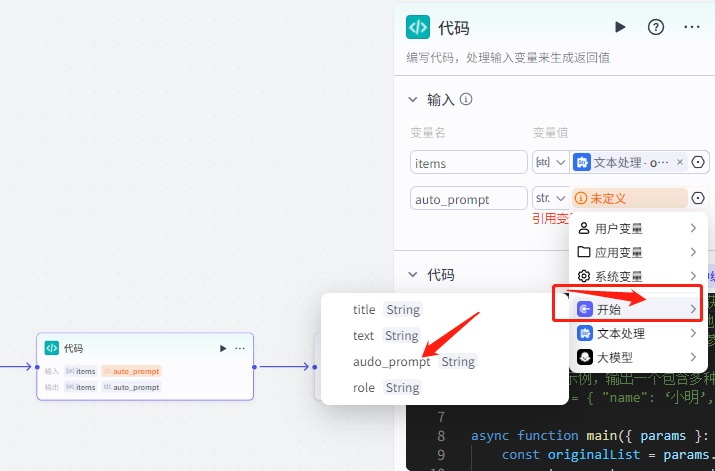Click the panel title 代码 text

coord(454,28)
